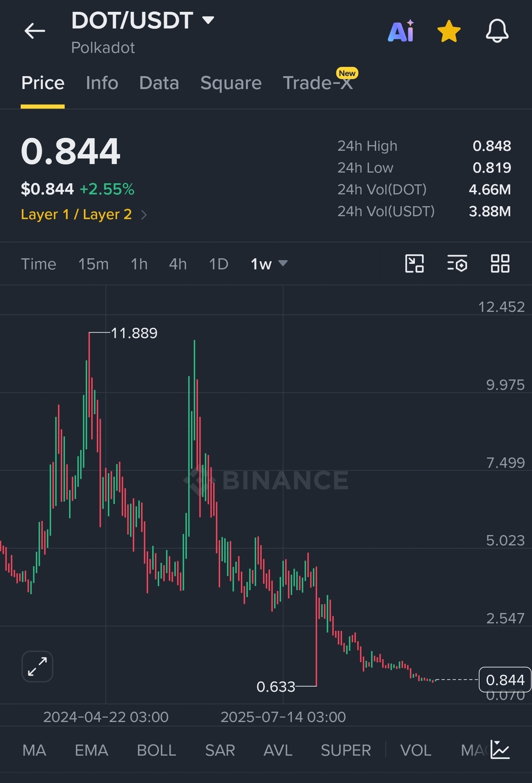This screenshot has width=532, height=783.
Task: Toggle the AVL indicator
Action: coord(278,750)
